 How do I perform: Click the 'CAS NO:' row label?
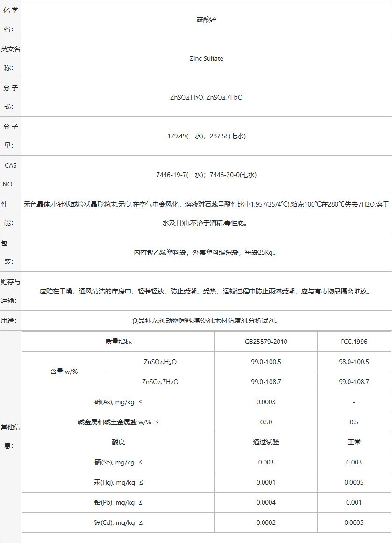click(x=10, y=175)
